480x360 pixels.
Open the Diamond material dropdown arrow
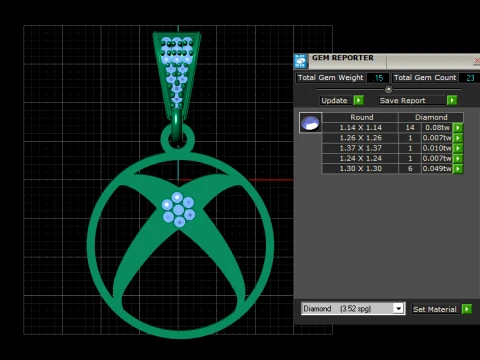398,309
